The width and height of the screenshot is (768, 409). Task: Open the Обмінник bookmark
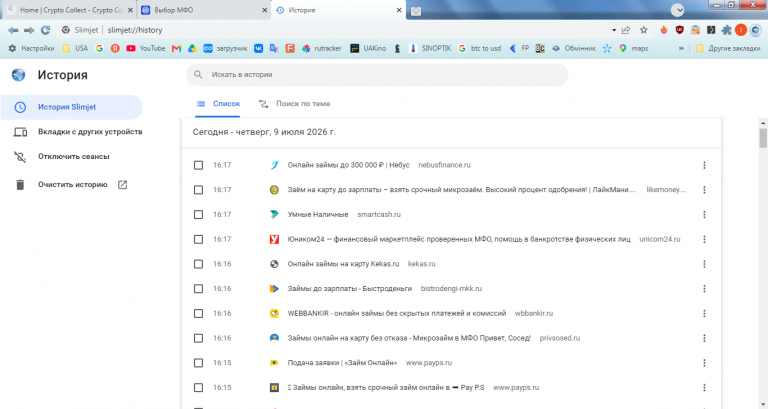pyautogui.click(x=574, y=48)
